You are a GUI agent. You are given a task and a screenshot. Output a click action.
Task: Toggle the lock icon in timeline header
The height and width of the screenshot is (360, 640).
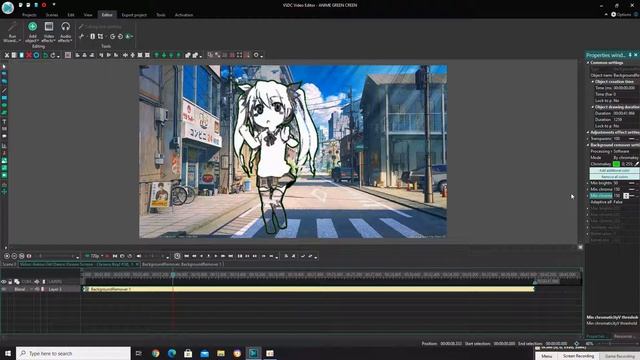coord(10,282)
